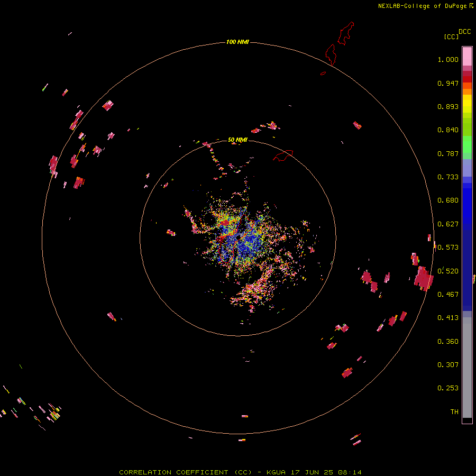This screenshot has height=476, width=476.
Task: Click the DCC label above the color bar
Action: (464, 32)
